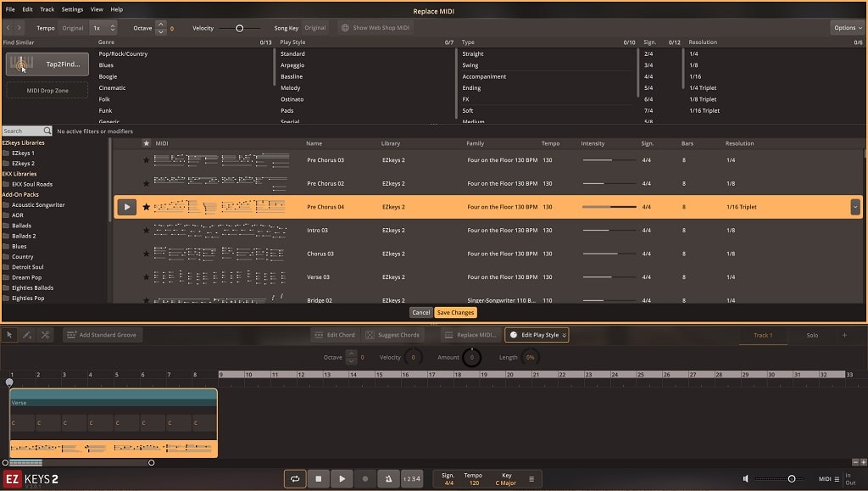Click the Amount knob
This screenshot has height=491, width=868.
pos(471,358)
